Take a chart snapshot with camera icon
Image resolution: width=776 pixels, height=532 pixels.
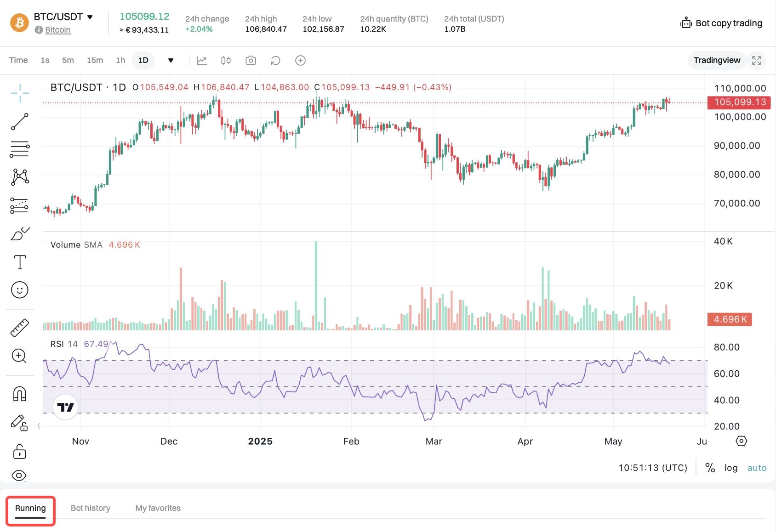tap(251, 61)
